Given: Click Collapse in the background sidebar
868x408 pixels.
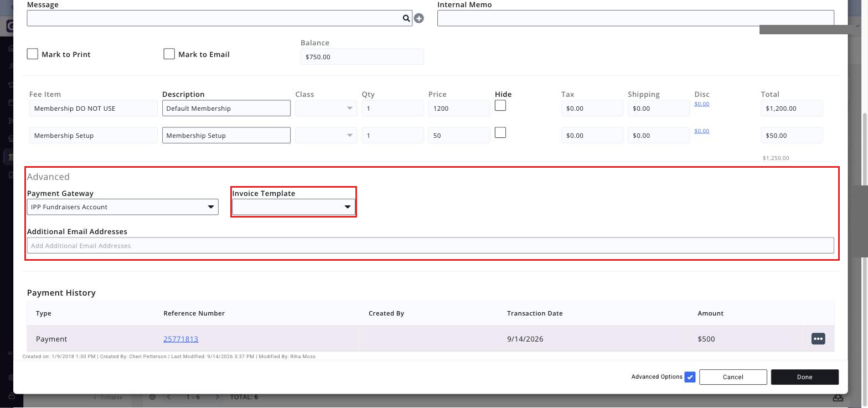Looking at the screenshot, I should [108, 397].
